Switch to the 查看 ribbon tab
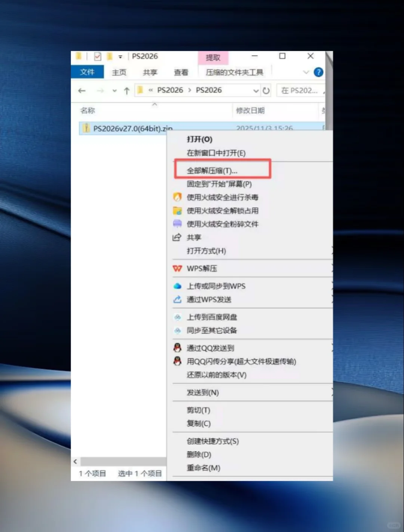This screenshot has height=532, width=404. pyautogui.click(x=181, y=72)
